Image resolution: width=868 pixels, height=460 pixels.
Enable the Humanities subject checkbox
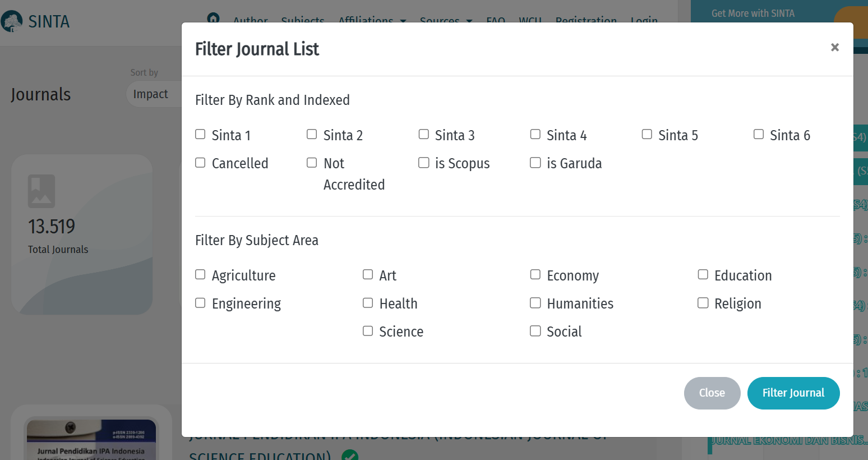[x=535, y=303]
